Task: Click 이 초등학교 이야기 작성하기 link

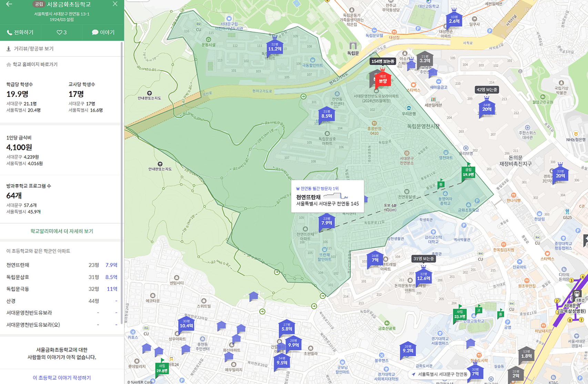Action: (62, 378)
